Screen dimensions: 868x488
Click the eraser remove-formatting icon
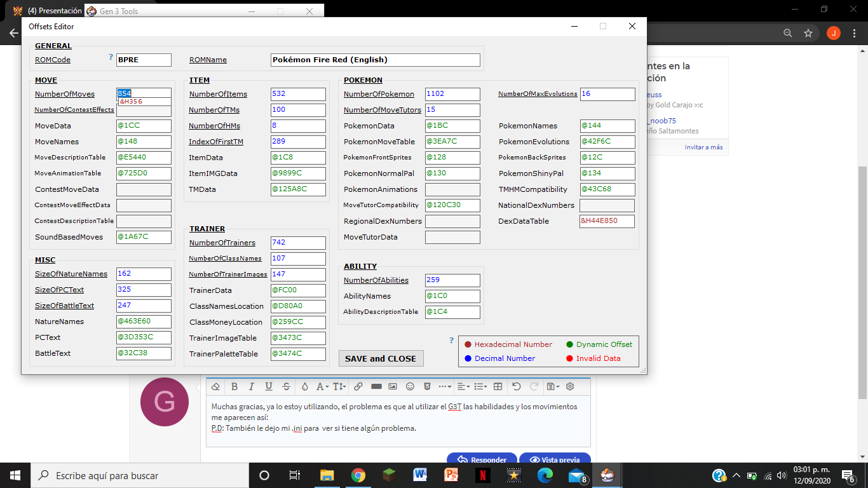(215, 386)
